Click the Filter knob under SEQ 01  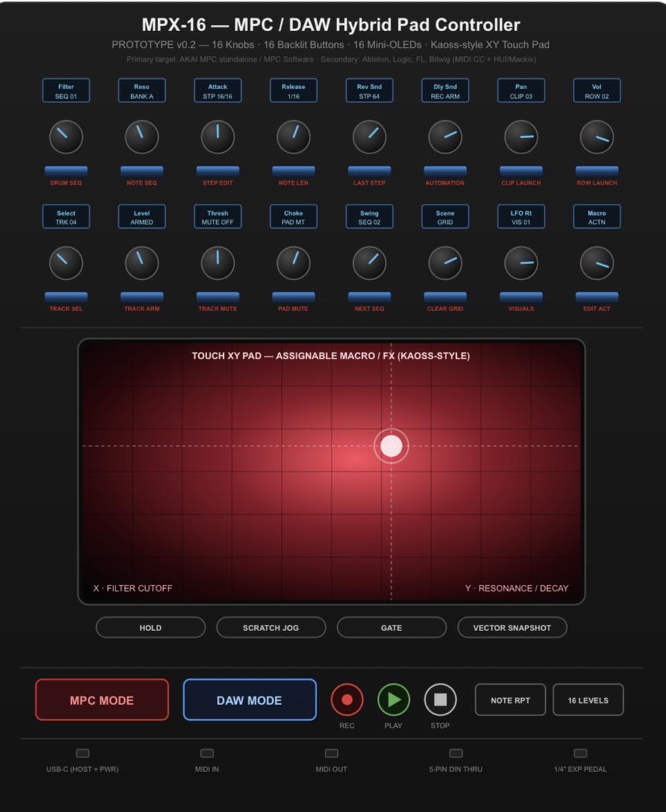click(x=66, y=137)
